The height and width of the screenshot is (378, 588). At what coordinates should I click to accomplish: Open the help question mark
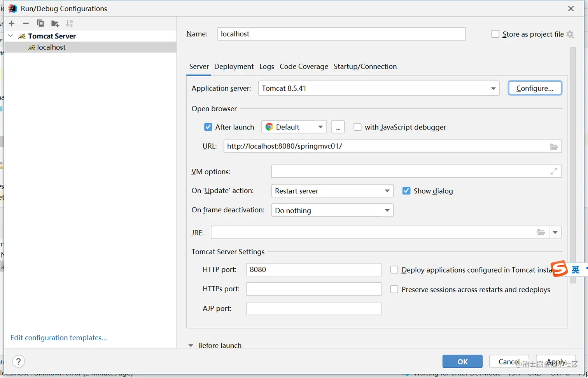pyautogui.click(x=19, y=362)
